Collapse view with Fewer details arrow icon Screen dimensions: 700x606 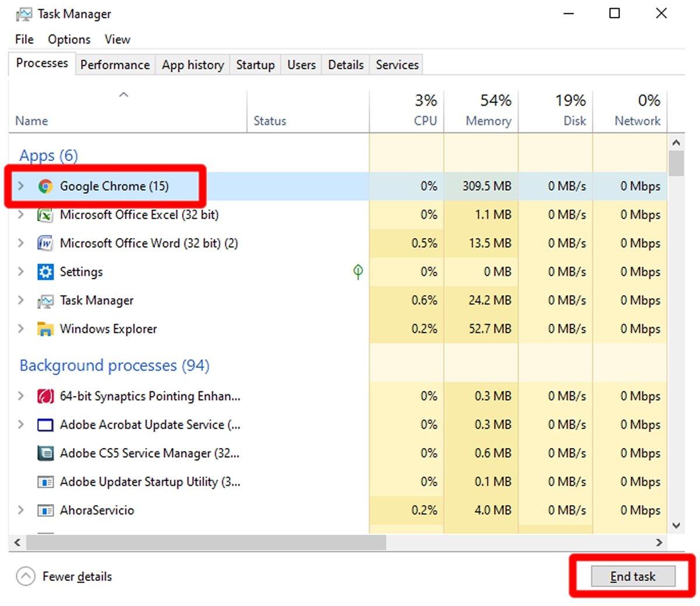tap(26, 576)
